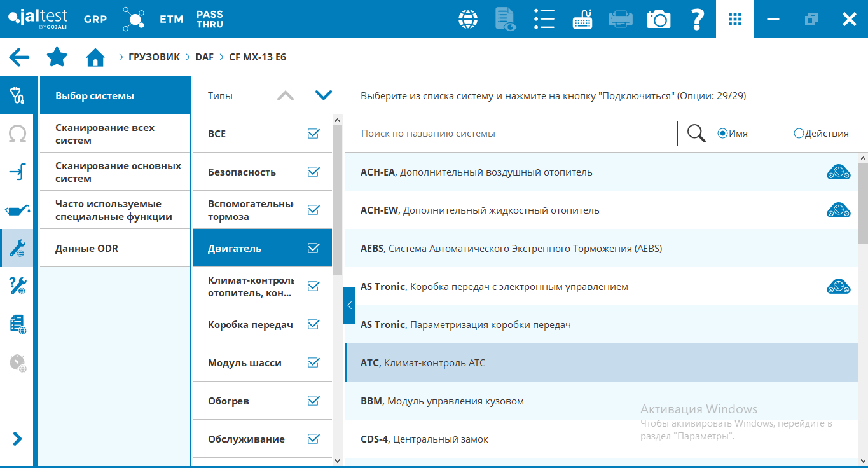Click the home icon in breadcrumb bar

coord(95,57)
